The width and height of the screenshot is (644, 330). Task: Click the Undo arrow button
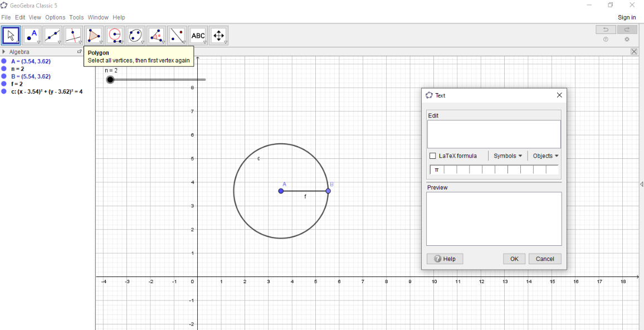(606, 30)
